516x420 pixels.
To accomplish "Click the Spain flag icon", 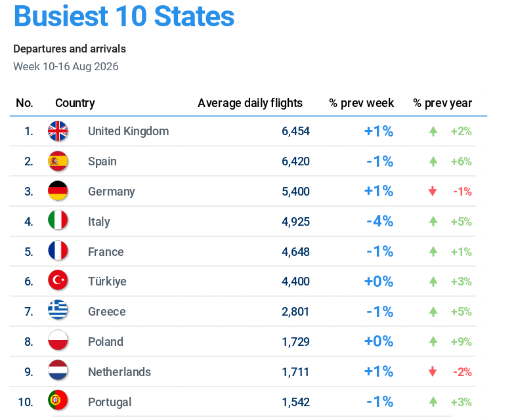I will pyautogui.click(x=58, y=161).
